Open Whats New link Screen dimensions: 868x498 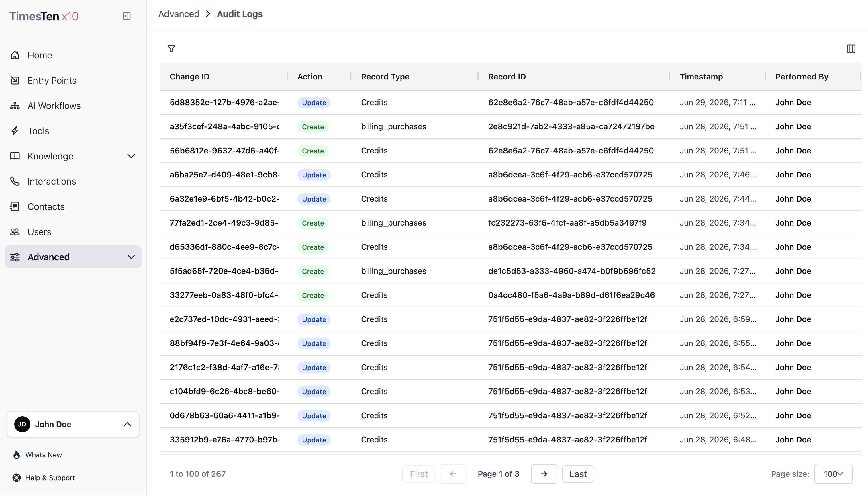point(44,455)
